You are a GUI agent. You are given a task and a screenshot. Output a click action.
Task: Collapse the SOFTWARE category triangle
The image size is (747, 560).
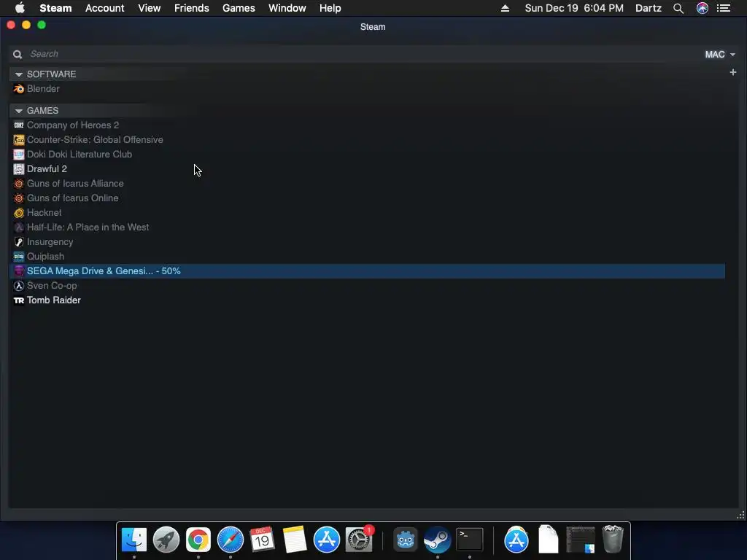(x=18, y=74)
